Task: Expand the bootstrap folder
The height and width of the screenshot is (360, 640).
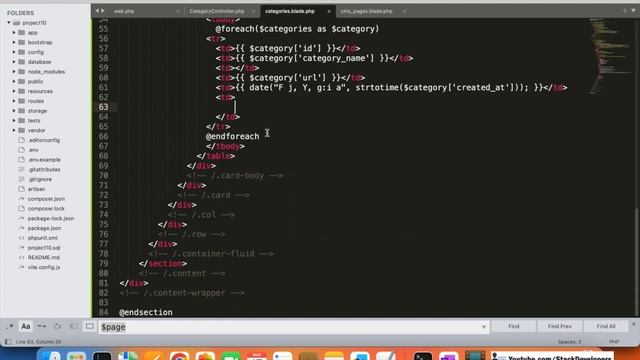Action: coord(14,42)
